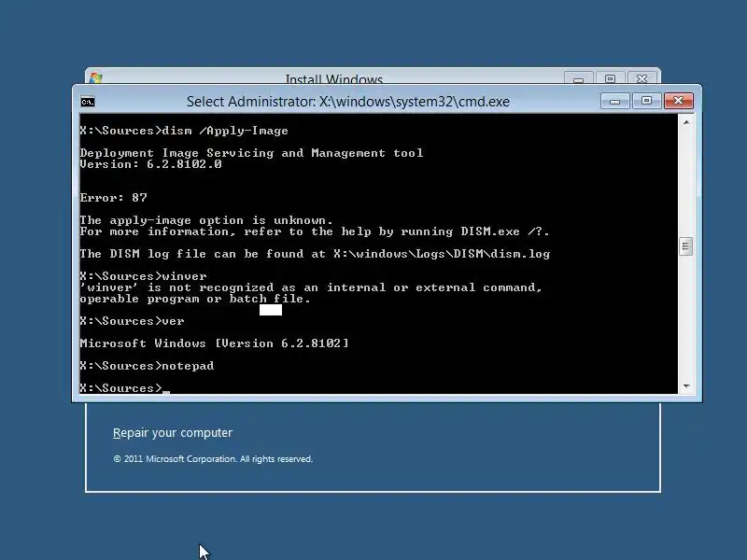747x560 pixels.
Task: Close the Install Windows window
Action: (641, 78)
